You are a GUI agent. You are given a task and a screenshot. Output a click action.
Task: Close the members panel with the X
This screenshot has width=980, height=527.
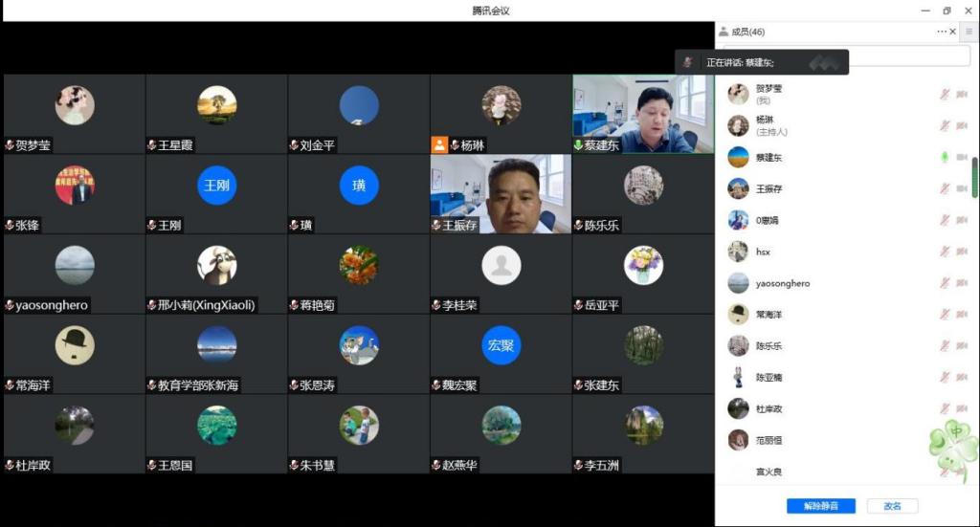[952, 32]
